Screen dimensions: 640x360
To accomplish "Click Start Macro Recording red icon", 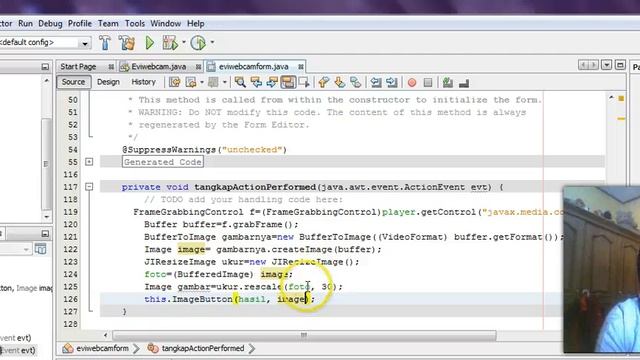I will (x=412, y=82).
